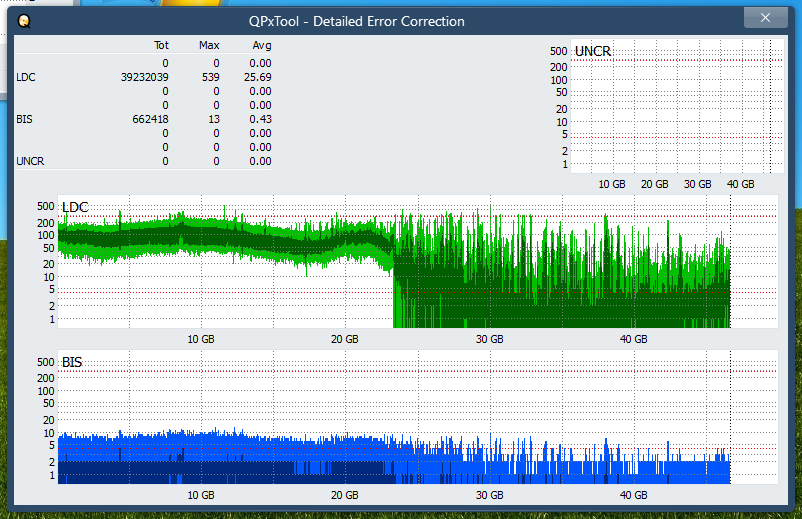Click the BIS average value 0.43

point(259,119)
